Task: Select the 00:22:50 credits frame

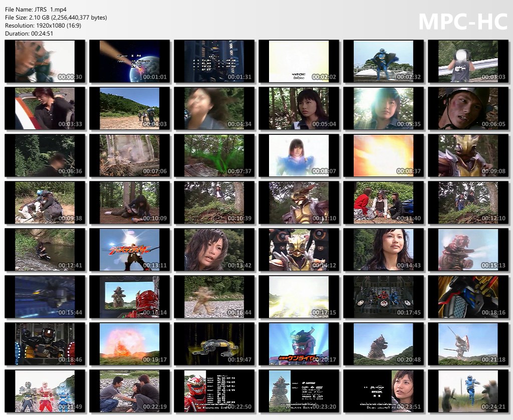Action: (x=214, y=391)
